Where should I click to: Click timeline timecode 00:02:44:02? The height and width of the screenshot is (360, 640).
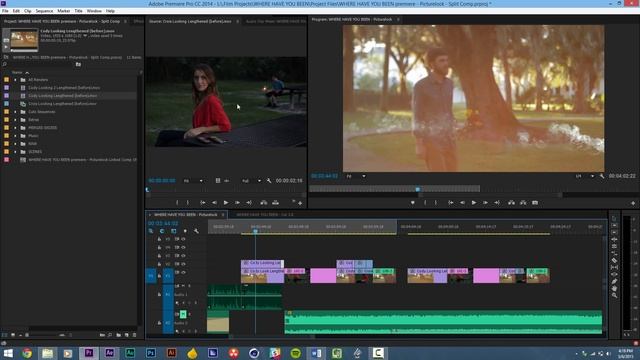pyautogui.click(x=163, y=224)
